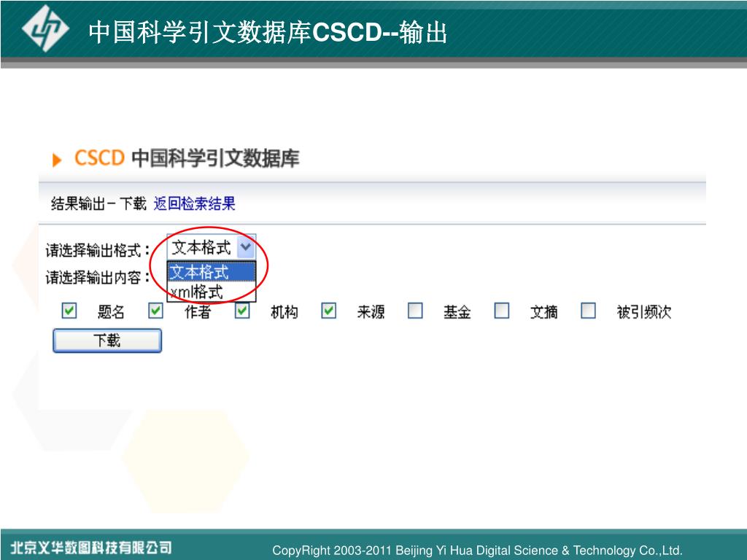747x560 pixels.
Task: Toggle the 机构 checkbox
Action: (242, 311)
